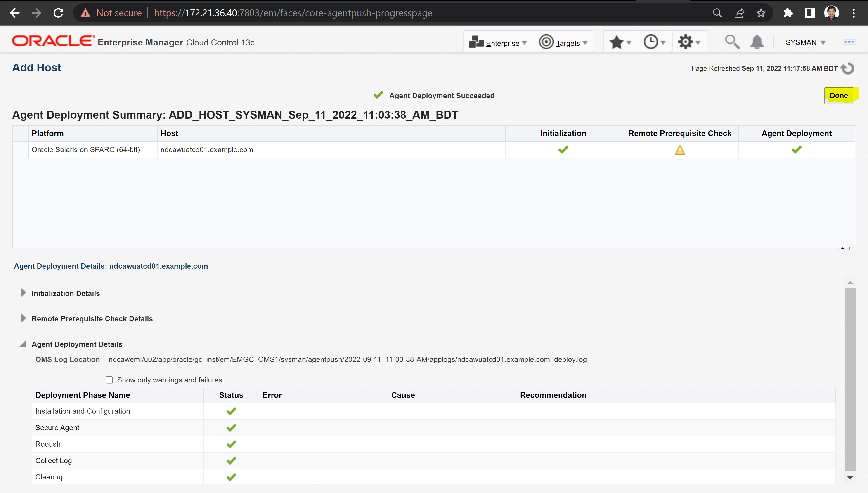Click Secure Agent status checkmark
Screen dimensions: 868x493
coord(231,428)
